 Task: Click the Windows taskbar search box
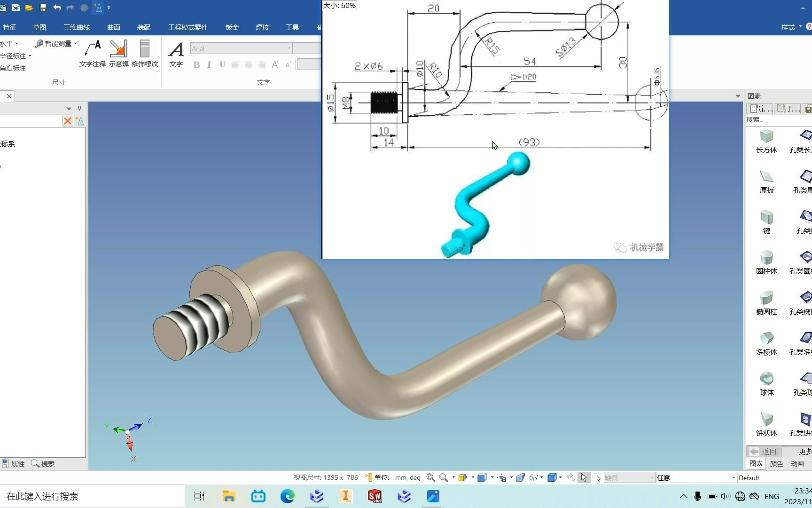tap(92, 496)
